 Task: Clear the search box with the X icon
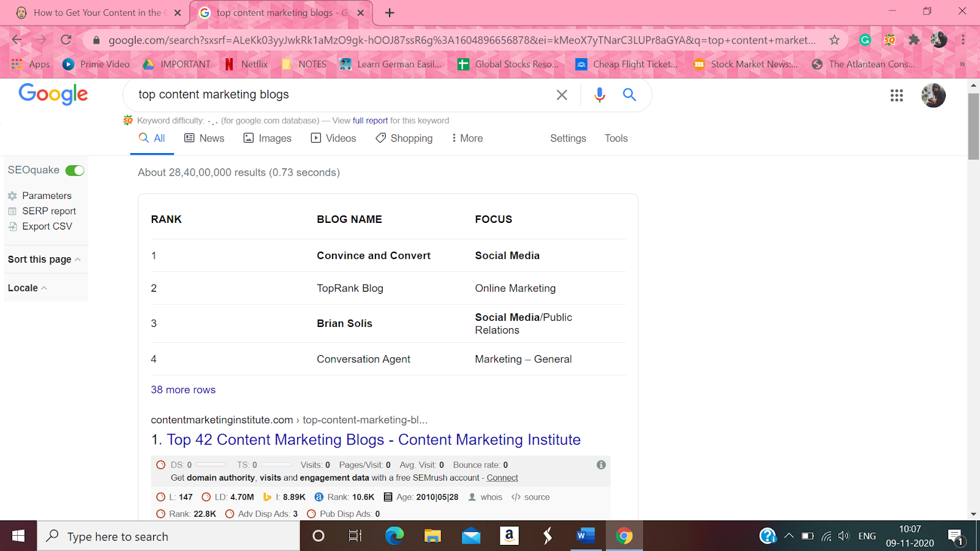point(562,95)
